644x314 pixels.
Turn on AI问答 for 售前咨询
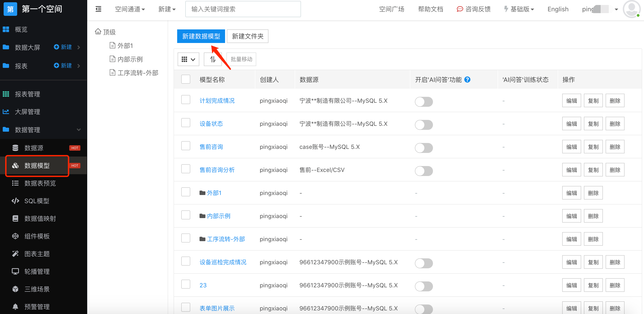[424, 148]
